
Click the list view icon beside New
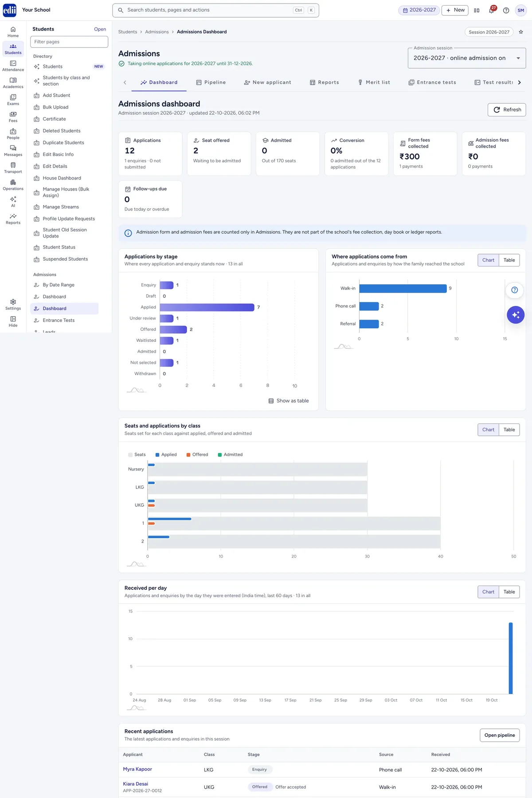click(477, 10)
